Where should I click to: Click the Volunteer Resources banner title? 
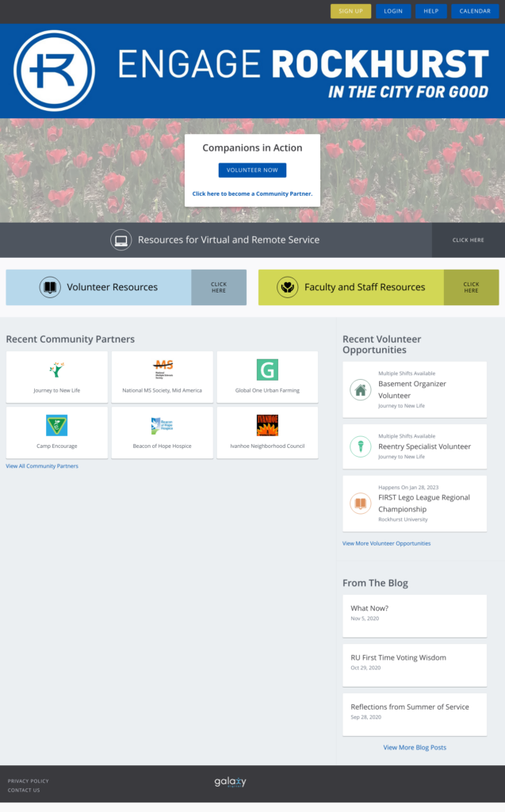[x=112, y=287]
